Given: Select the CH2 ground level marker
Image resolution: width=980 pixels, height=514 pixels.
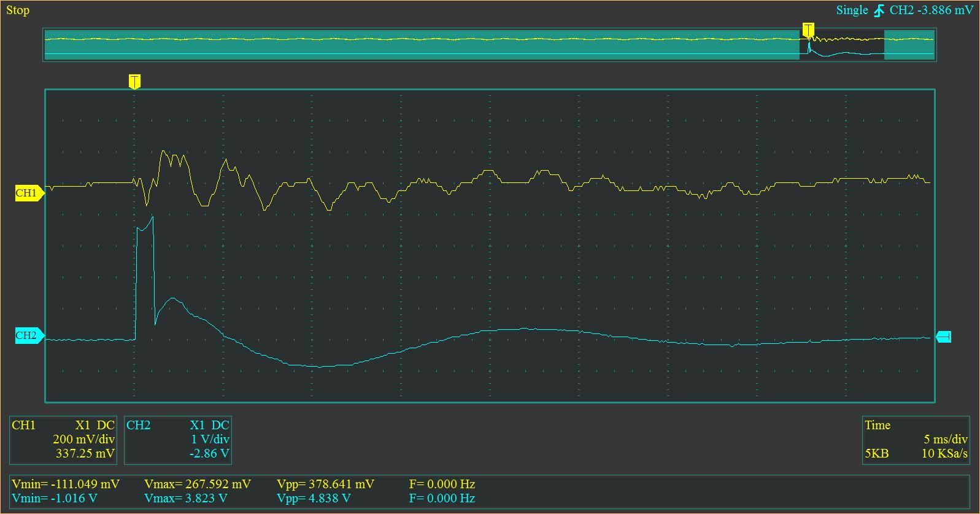Looking at the screenshot, I should click(x=29, y=335).
